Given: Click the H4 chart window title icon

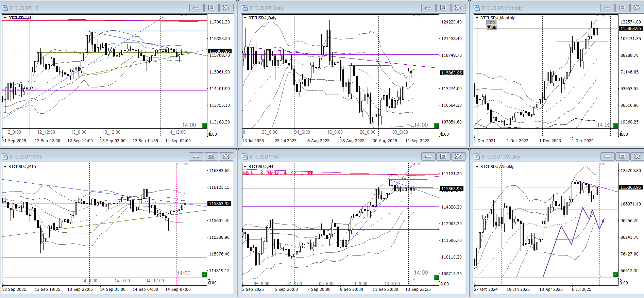Looking at the screenshot, I should (x=245, y=156).
